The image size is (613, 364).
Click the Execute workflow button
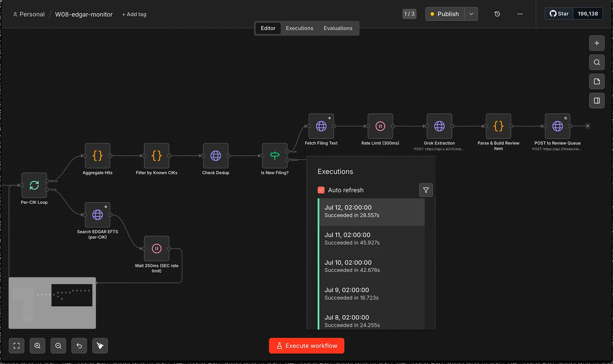pyautogui.click(x=306, y=346)
